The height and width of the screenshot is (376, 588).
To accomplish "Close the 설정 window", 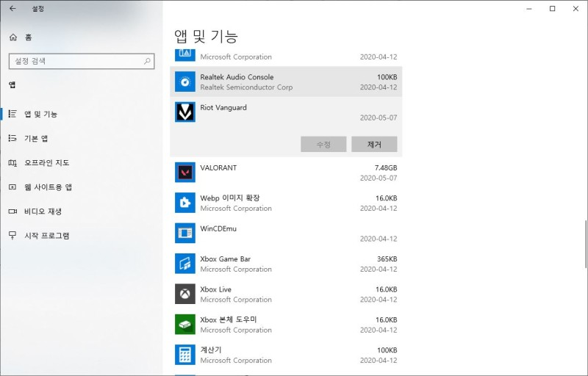I will 576,9.
